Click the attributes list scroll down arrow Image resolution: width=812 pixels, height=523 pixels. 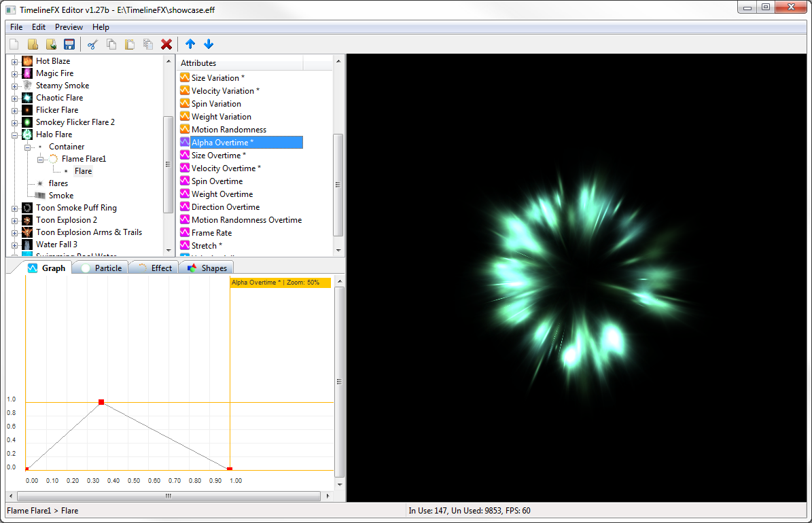point(338,251)
